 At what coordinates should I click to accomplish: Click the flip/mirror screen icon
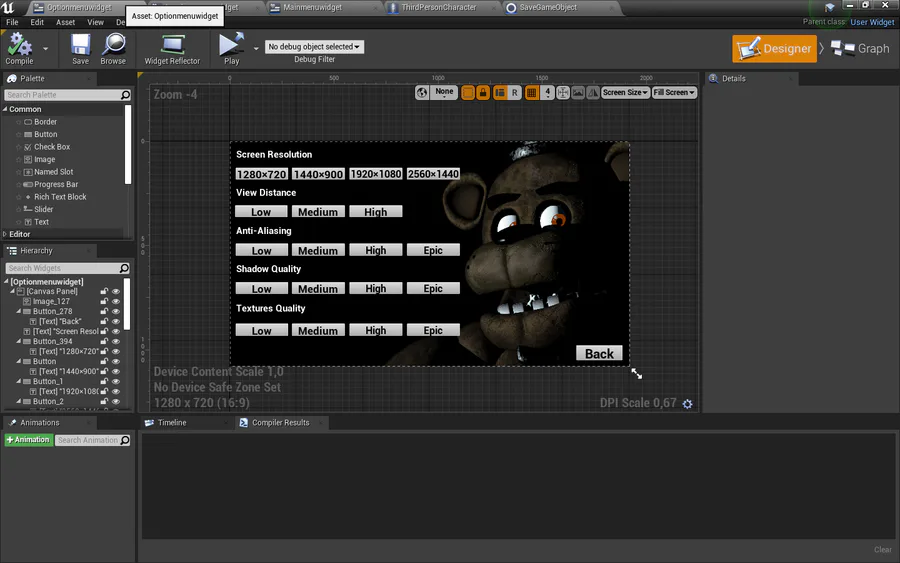tap(593, 92)
